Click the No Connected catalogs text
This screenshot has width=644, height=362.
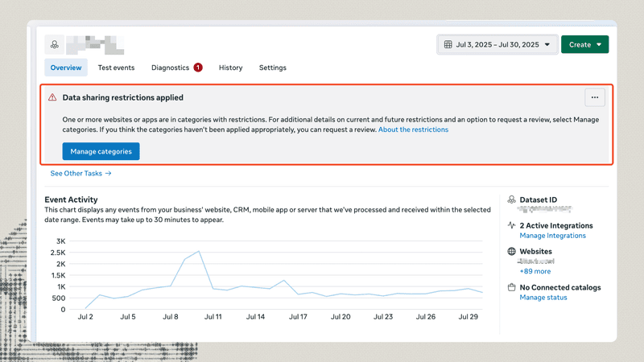(x=560, y=287)
